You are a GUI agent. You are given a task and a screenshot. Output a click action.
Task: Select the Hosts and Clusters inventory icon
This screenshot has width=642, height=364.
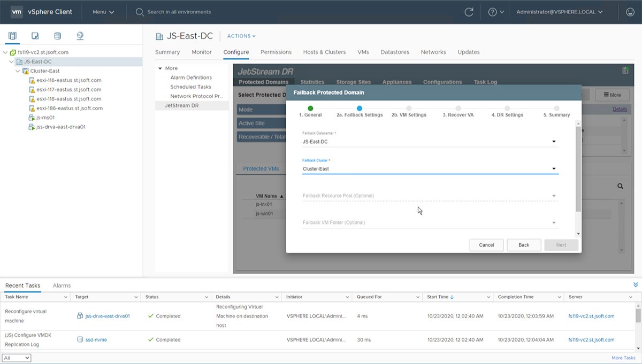point(12,35)
